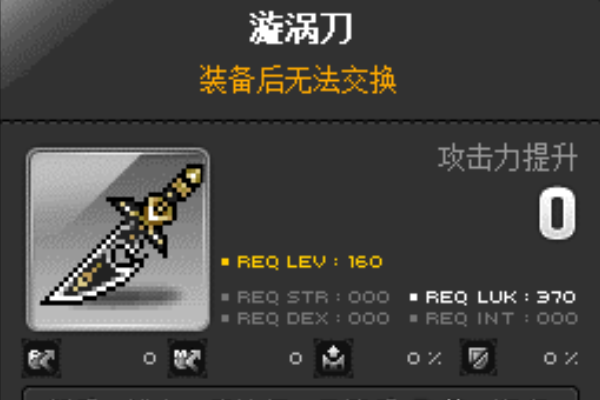Click the large attack increase value 0

tap(557, 213)
